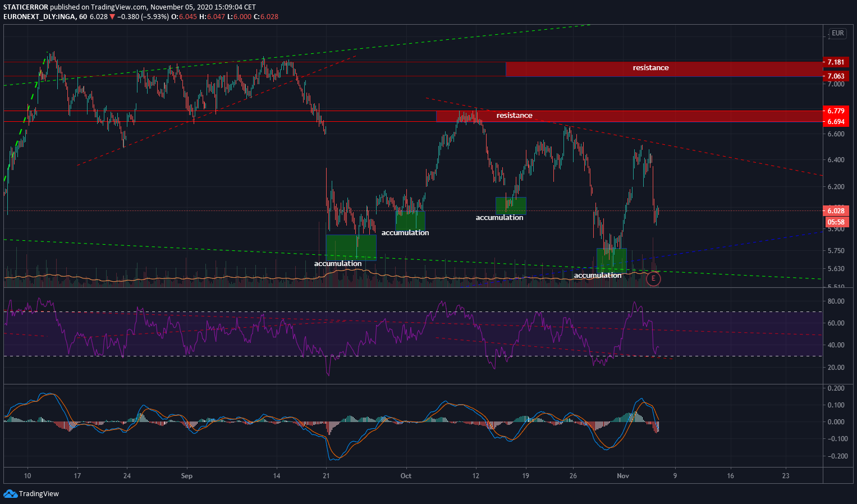
Task: Click the accumulation label near Oct 15
Action: [499, 218]
